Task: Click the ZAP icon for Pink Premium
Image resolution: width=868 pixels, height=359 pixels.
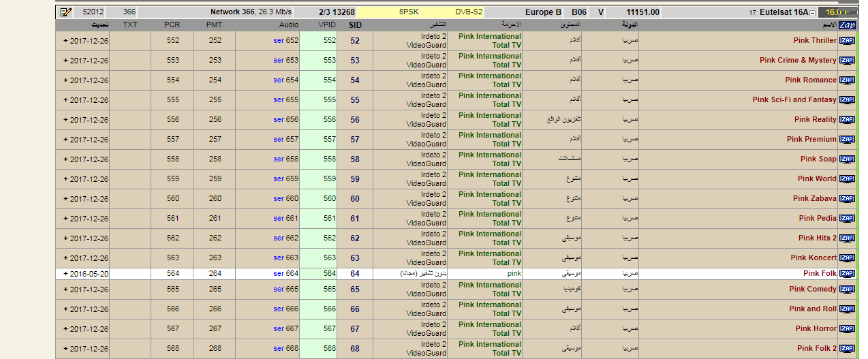Action: pos(847,140)
